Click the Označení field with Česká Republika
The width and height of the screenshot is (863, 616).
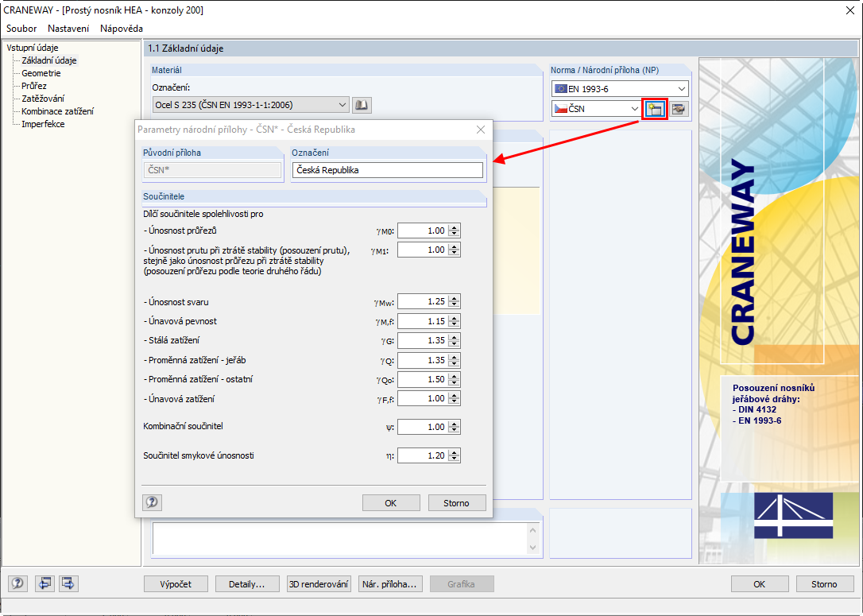(388, 170)
